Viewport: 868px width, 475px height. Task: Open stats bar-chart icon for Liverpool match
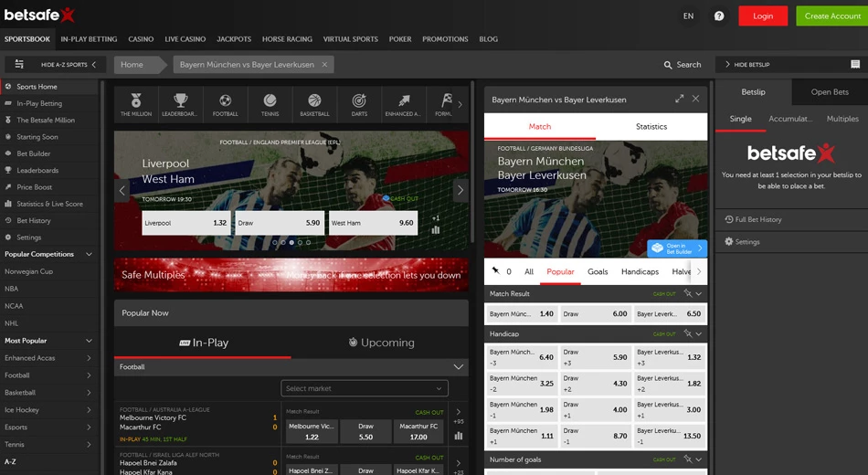(435, 229)
